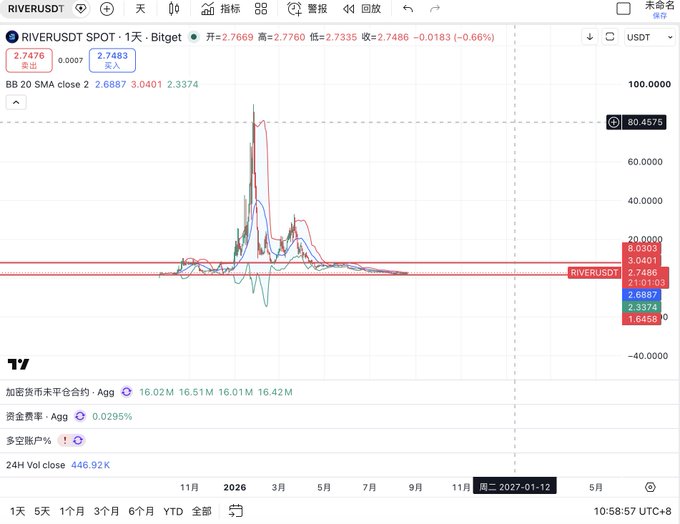This screenshot has width=680, height=524.
Task: Change the candlestick chart style
Action: tap(174, 9)
